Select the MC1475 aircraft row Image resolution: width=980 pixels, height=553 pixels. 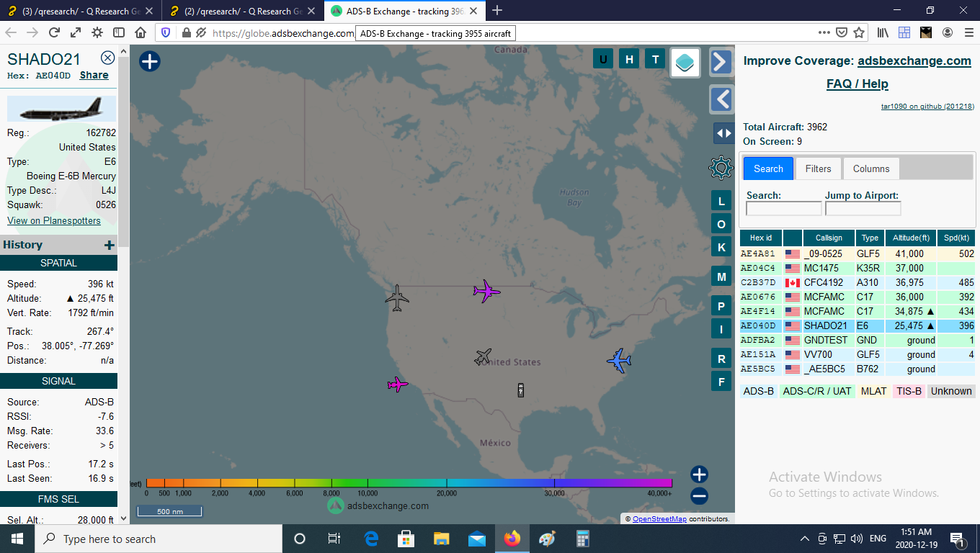[x=857, y=268]
